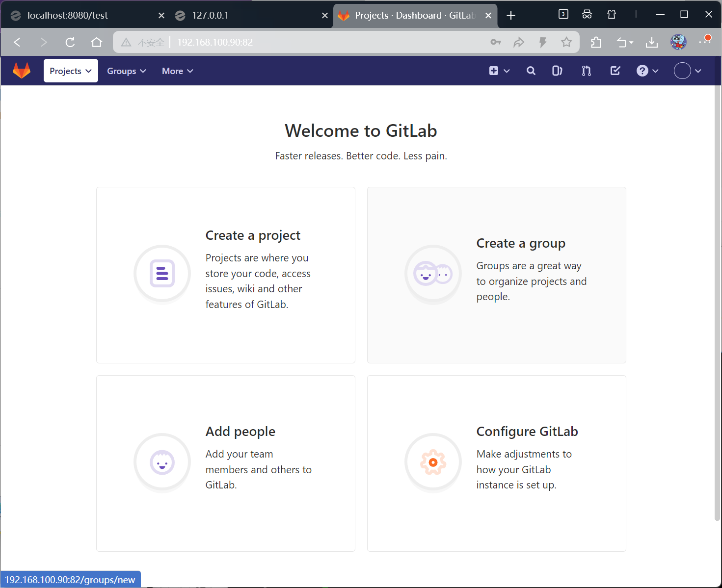Open the Issues icon in navbar
Viewport: 722px width, 588px height.
557,71
